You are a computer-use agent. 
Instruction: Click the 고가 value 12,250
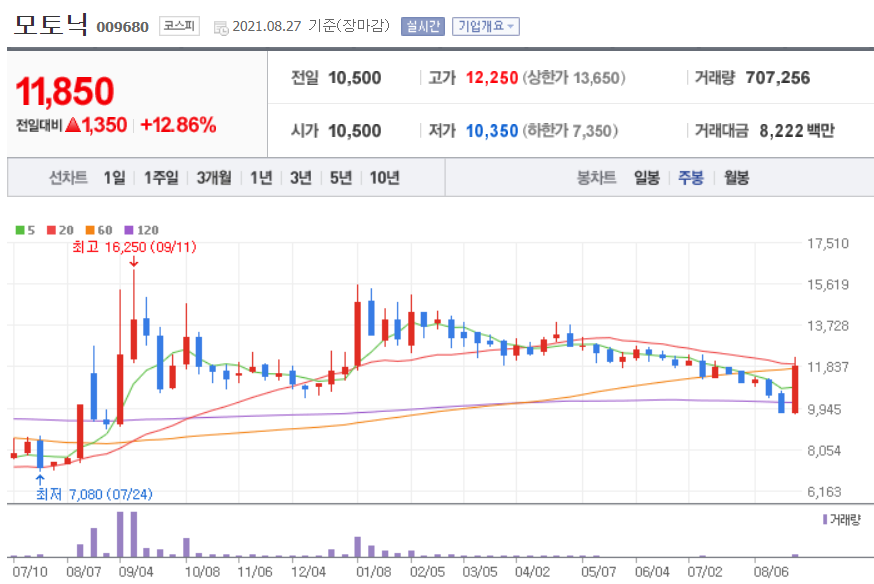(492, 78)
